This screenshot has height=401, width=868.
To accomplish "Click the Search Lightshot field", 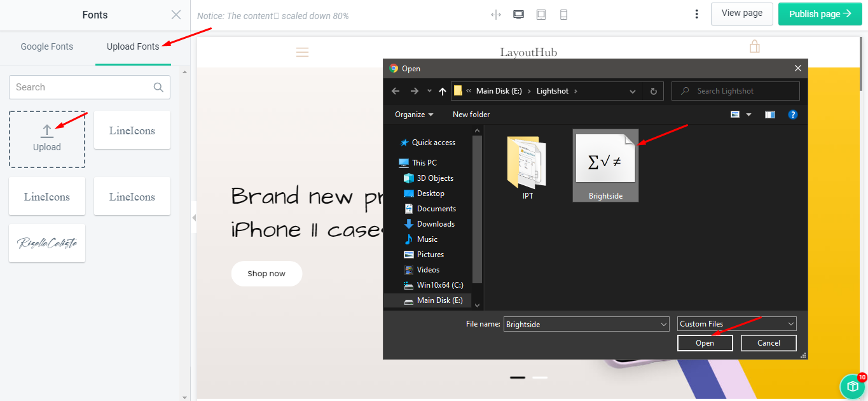I will point(736,91).
